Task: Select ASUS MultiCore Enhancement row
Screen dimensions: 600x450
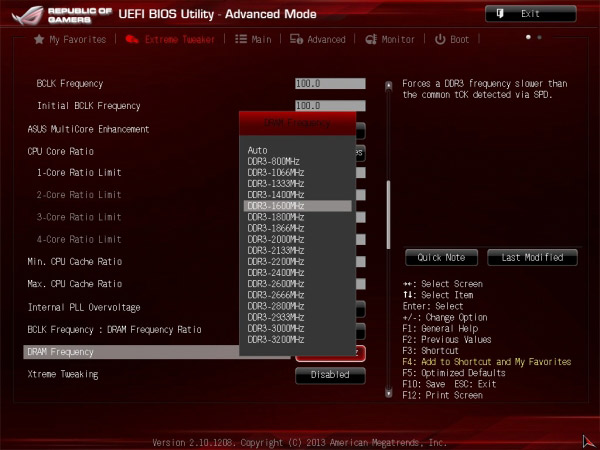Action: point(88,129)
